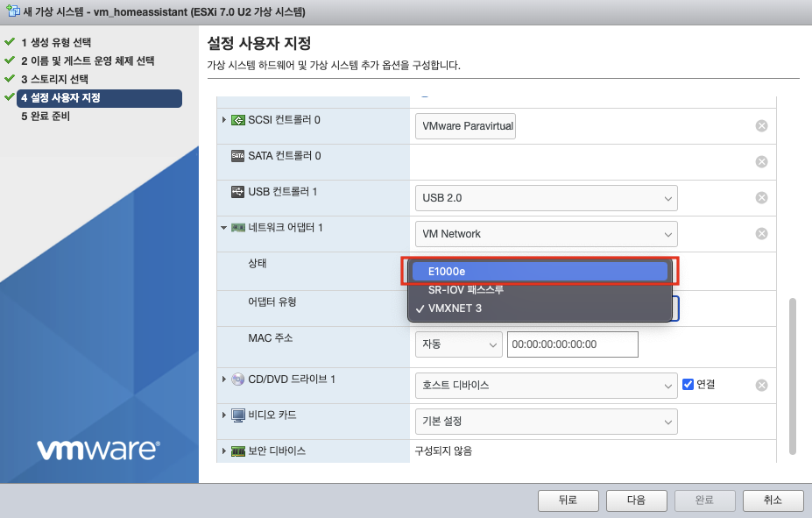This screenshot has height=518, width=812.
Task: Select VMXNET 3 adapter type option
Action: (x=540, y=309)
